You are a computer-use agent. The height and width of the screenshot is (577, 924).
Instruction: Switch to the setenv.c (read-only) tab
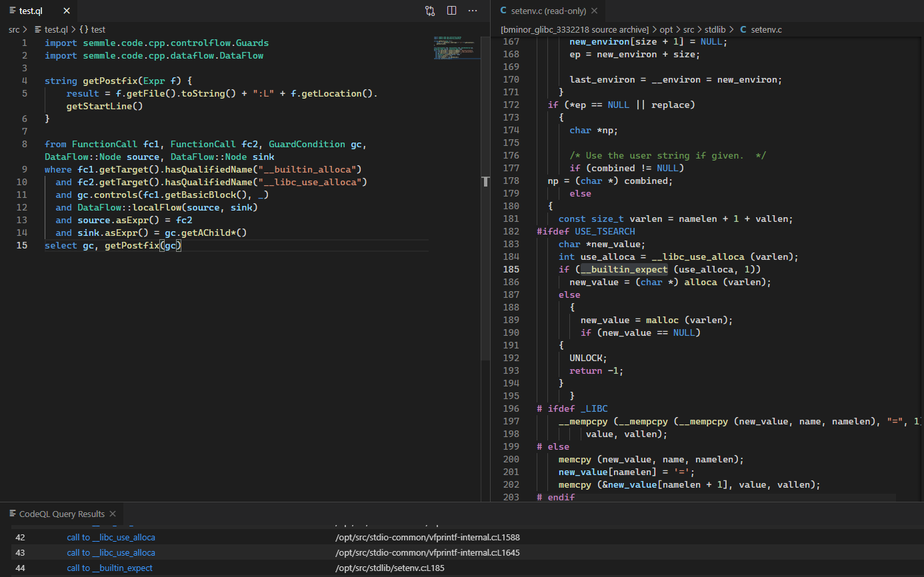pyautogui.click(x=548, y=11)
